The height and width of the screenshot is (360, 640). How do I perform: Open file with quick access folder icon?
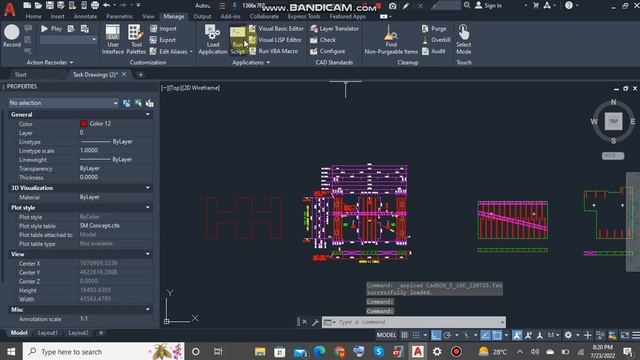click(x=38, y=5)
